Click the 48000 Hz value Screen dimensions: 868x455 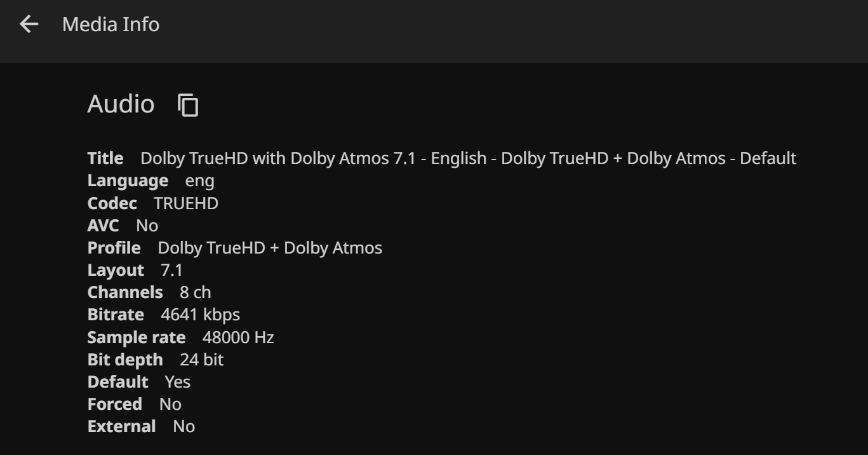[x=238, y=337]
